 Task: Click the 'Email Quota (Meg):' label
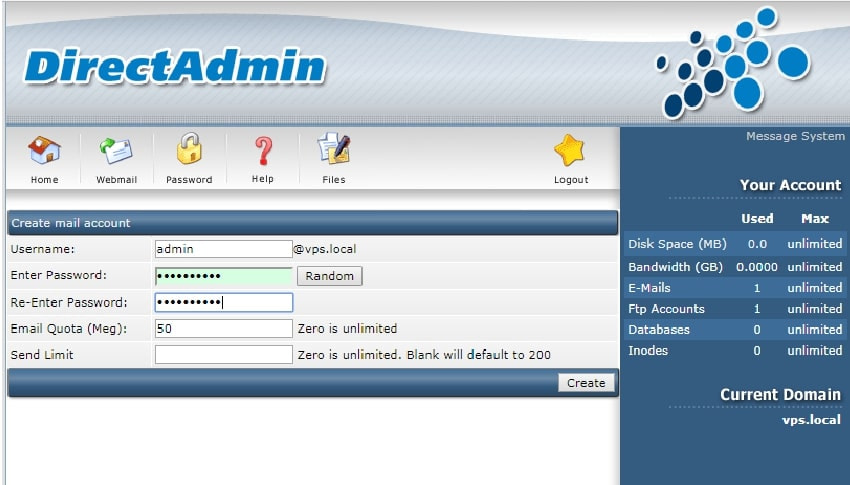point(69,329)
